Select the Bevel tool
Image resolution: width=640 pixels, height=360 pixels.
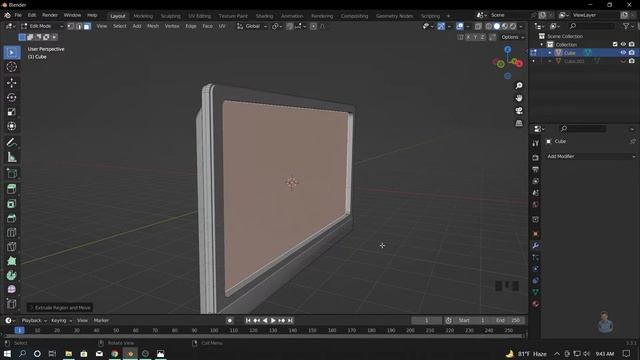(x=11, y=218)
